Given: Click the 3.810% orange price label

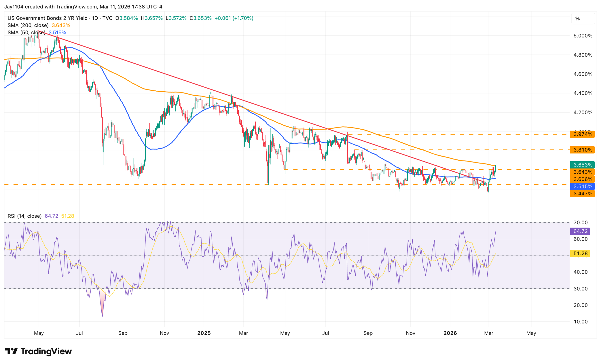Looking at the screenshot, I should click(582, 150).
